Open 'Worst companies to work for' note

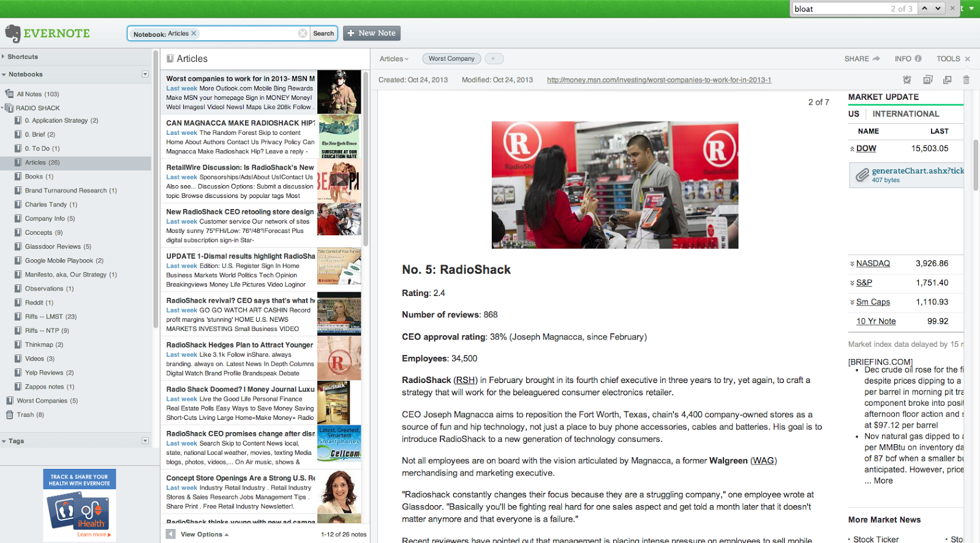click(x=261, y=92)
